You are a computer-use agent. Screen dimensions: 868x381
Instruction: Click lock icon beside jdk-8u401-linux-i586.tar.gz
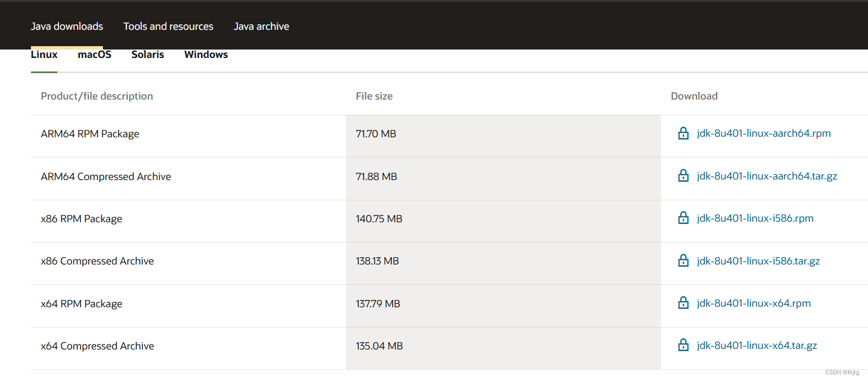(x=683, y=261)
